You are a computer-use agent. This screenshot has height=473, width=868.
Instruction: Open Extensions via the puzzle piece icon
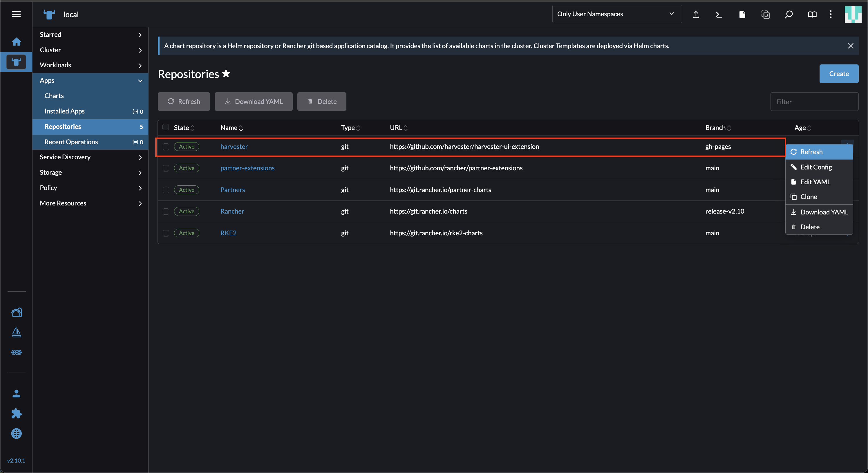tap(16, 414)
